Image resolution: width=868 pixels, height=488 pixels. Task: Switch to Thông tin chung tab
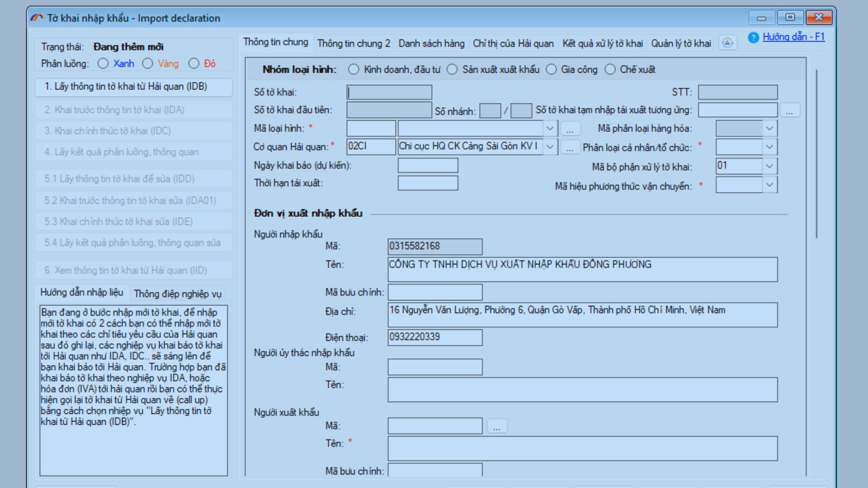click(x=276, y=42)
